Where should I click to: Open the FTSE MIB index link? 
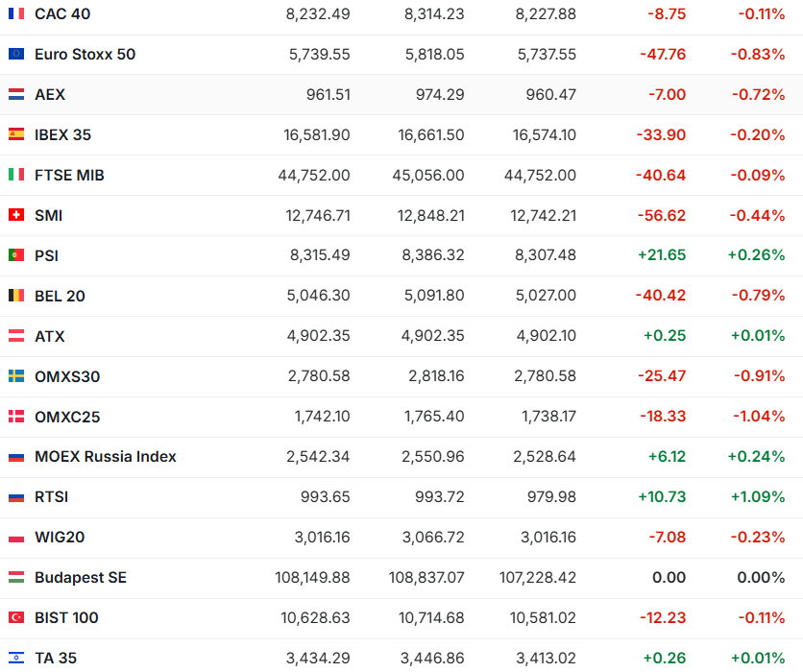coord(69,175)
